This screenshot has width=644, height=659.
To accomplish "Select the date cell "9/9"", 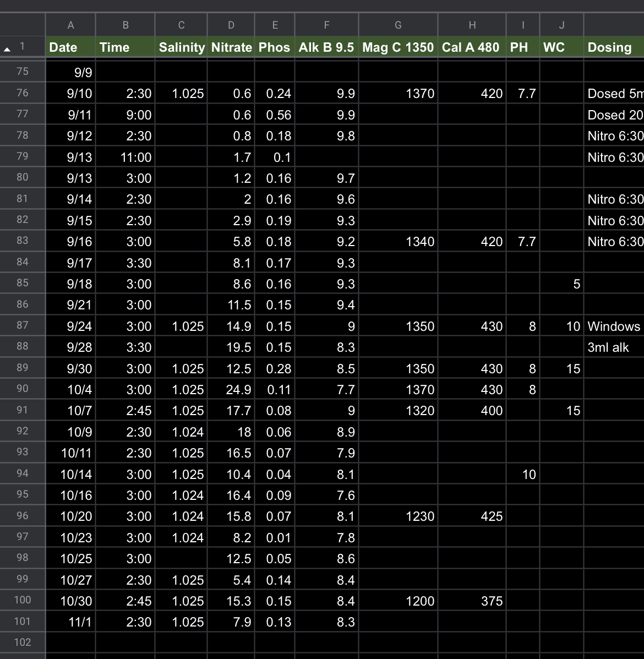I will tap(70, 72).
